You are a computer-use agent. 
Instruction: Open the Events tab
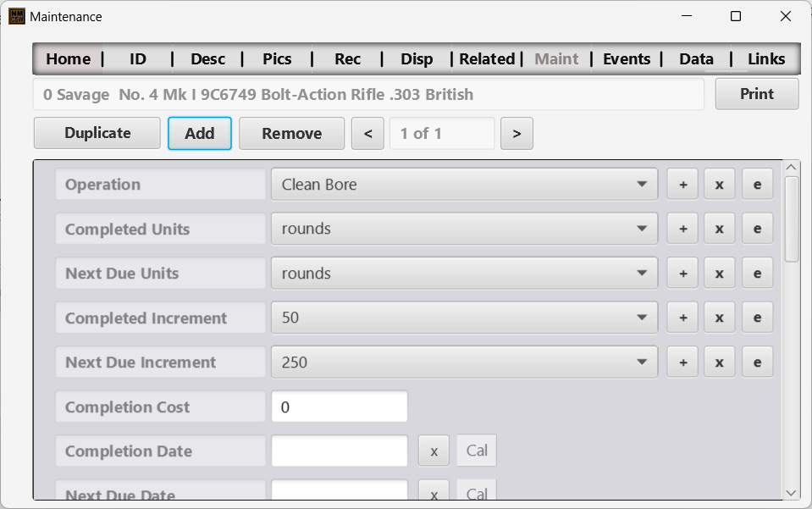[x=627, y=59]
